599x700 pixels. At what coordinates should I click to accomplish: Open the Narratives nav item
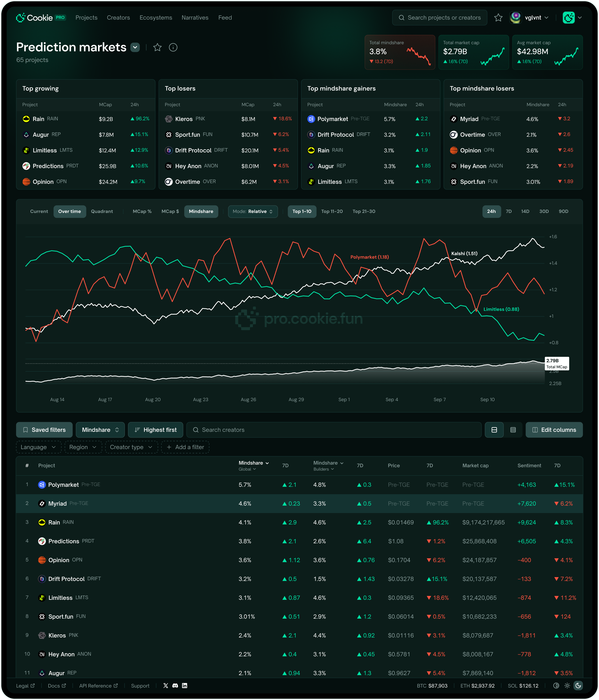[195, 18]
